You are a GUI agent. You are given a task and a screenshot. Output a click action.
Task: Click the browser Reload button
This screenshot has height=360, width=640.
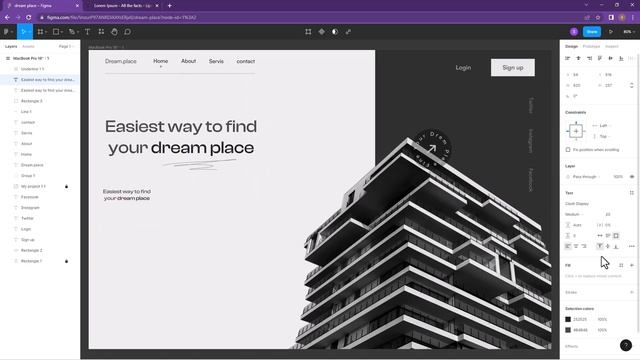tap(29, 18)
